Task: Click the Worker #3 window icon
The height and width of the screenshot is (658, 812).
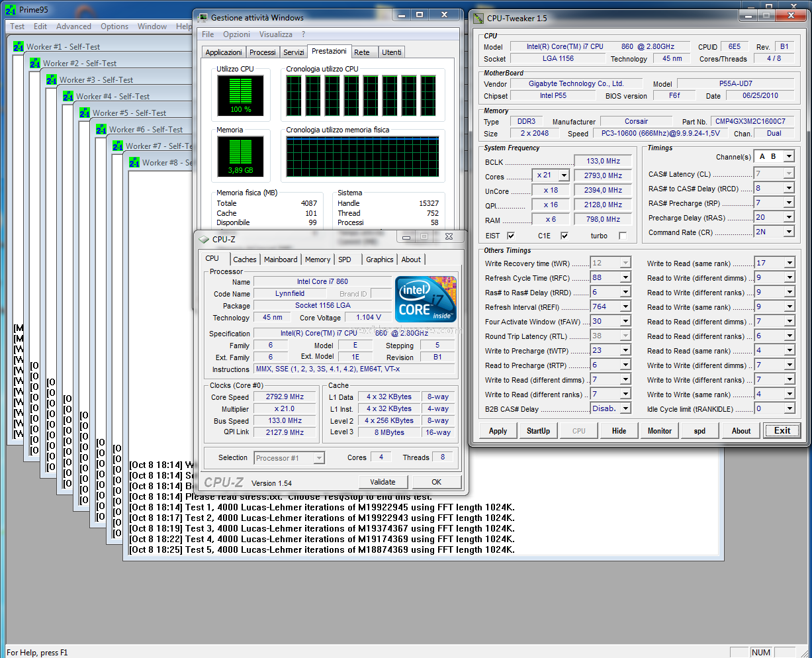Action: 52,80
